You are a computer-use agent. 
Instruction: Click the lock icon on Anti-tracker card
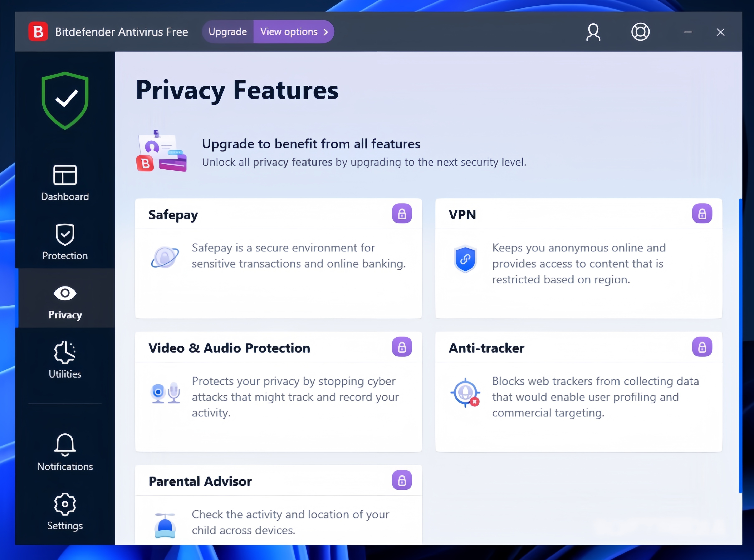click(702, 347)
